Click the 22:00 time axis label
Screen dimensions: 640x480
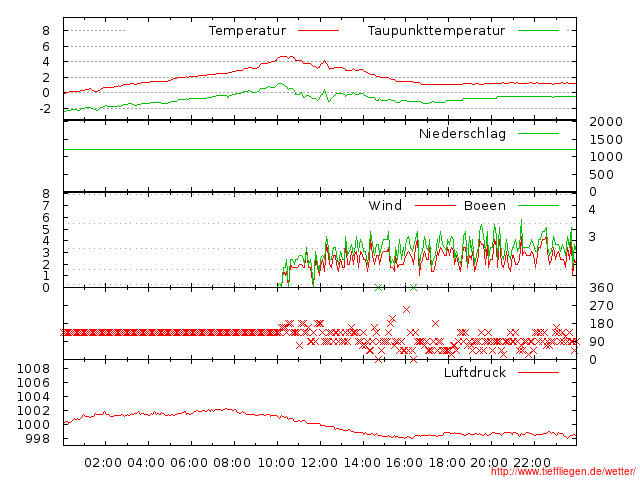click(532, 463)
